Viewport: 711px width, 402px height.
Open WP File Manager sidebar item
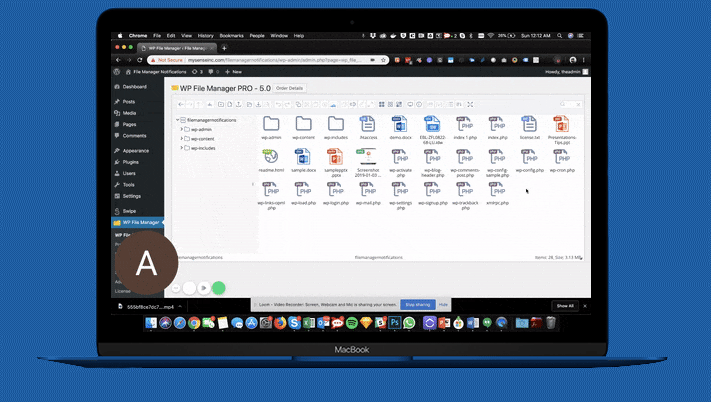click(137, 223)
